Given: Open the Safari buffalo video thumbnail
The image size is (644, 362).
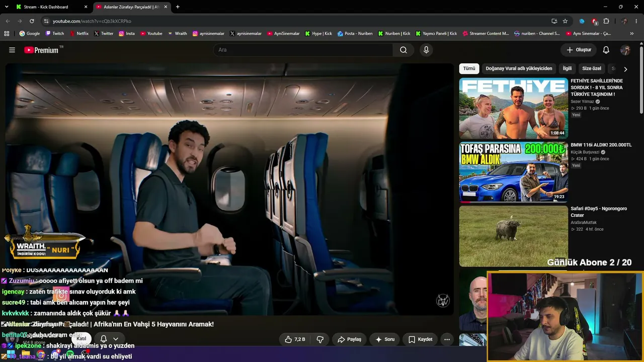Looking at the screenshot, I should (x=513, y=236).
